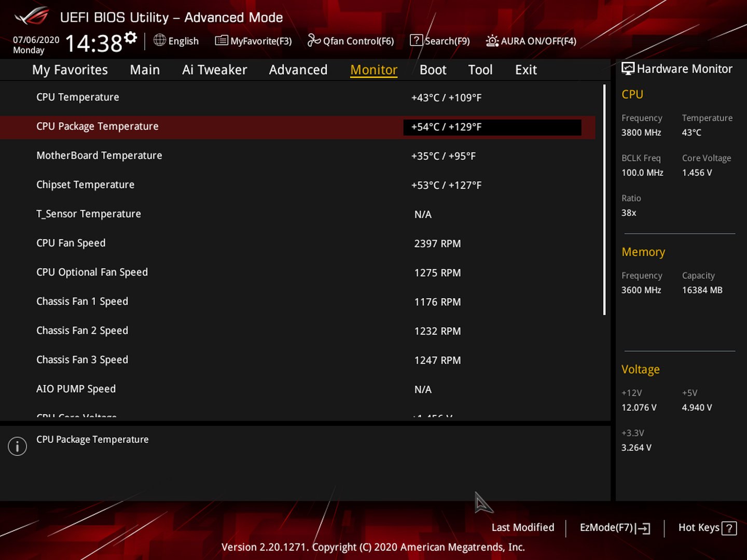Click Last Modified button
Image resolution: width=747 pixels, height=560 pixels.
pos(523,527)
